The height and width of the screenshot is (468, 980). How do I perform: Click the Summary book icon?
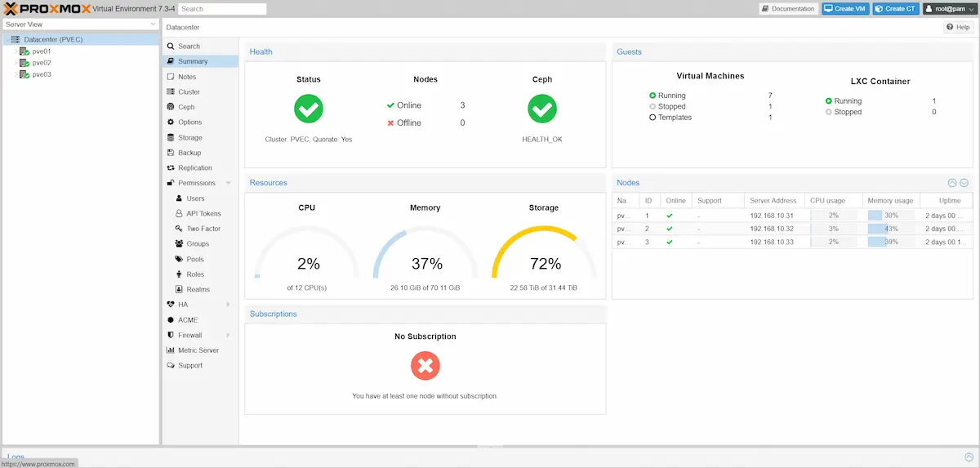click(x=171, y=61)
